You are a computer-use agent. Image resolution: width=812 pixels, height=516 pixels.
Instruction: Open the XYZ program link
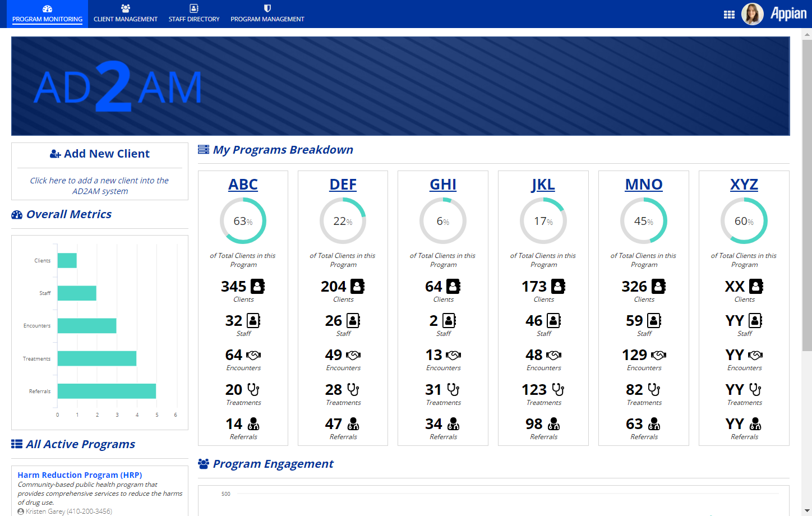pyautogui.click(x=744, y=185)
